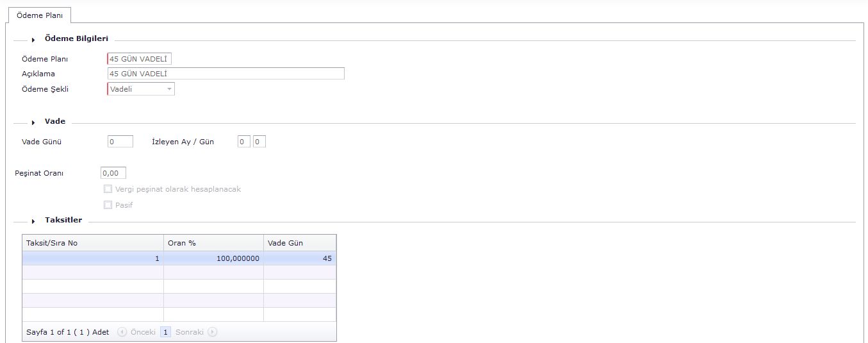Open the Ödeme Planı tab
This screenshot has width=868, height=343.
39,15
